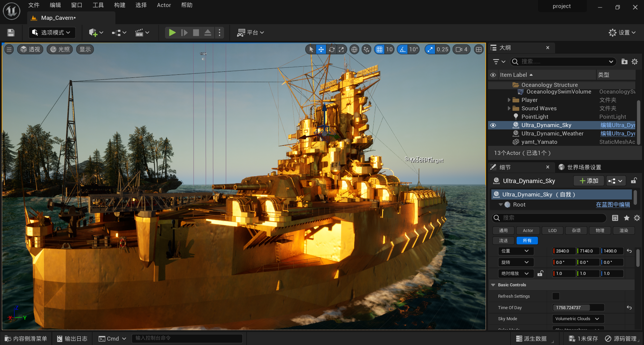Click the skip frame play button
This screenshot has width=644, height=345.
pyautogui.click(x=184, y=33)
